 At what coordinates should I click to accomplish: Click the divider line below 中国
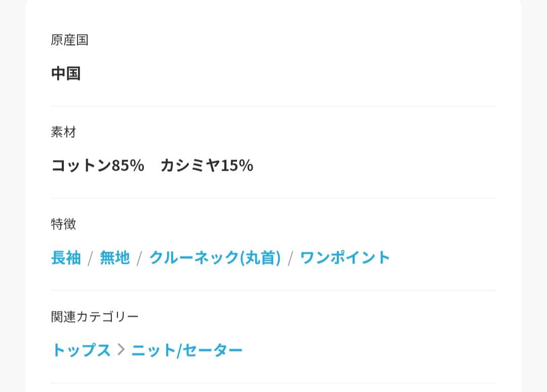273,106
